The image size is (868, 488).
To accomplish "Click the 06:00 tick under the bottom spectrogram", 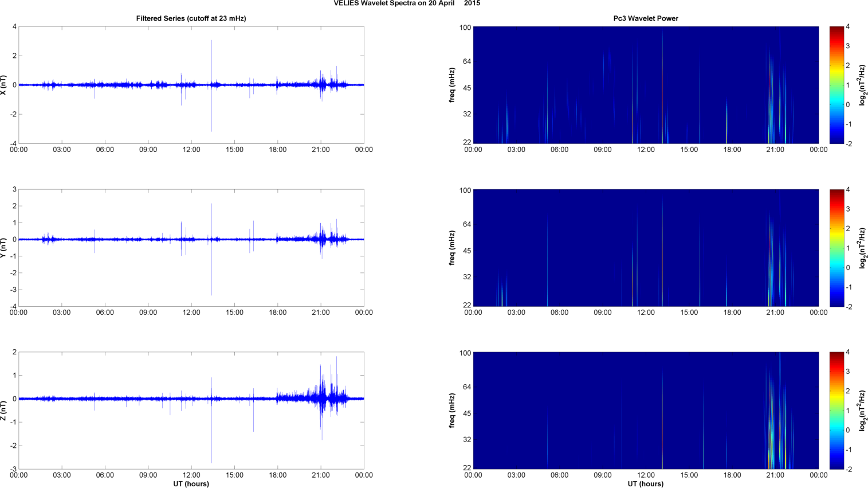I will (559, 475).
